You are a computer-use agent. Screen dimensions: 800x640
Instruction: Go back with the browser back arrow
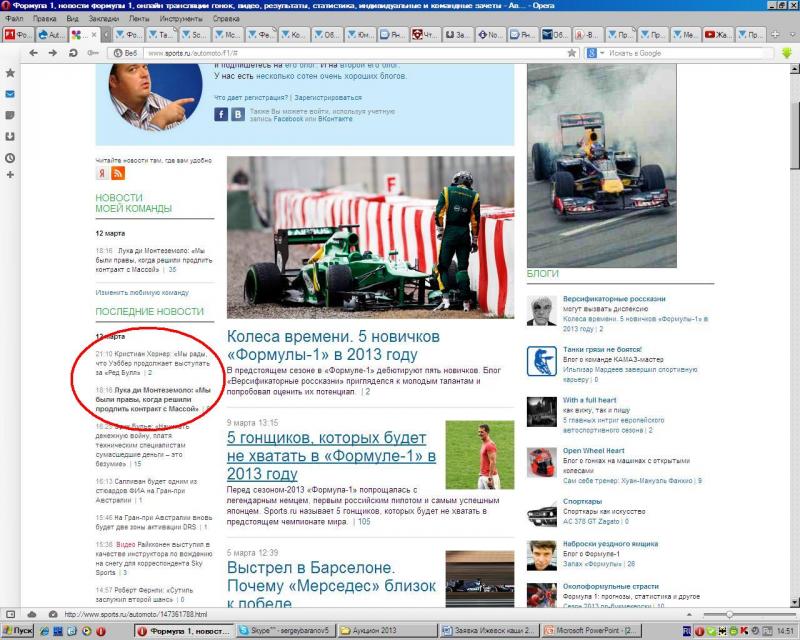tap(34, 53)
